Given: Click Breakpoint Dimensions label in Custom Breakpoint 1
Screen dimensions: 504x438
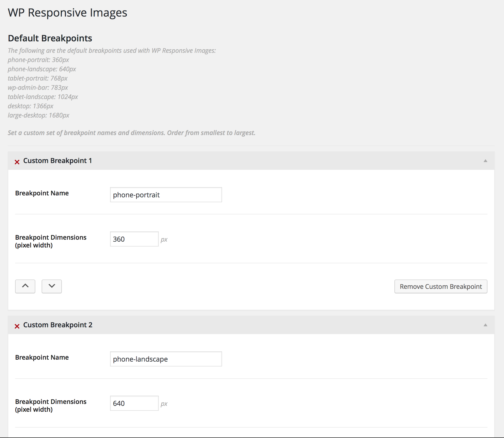Looking at the screenshot, I should click(51, 241).
